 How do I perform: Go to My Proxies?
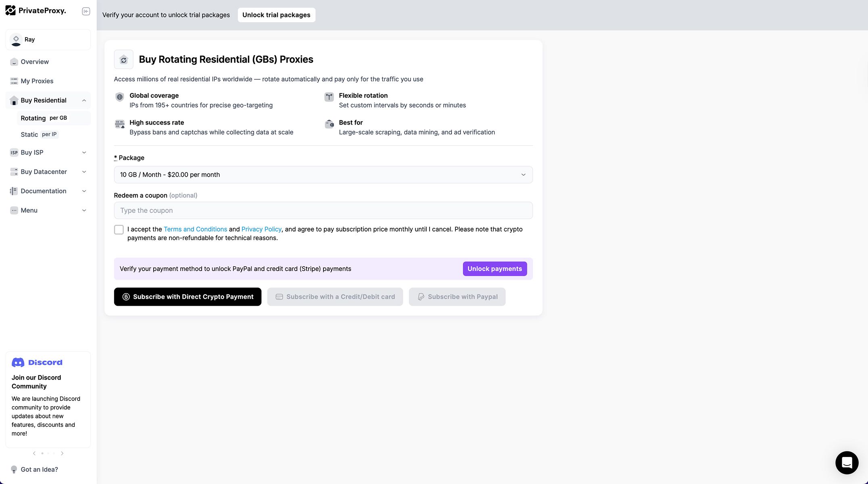click(x=37, y=81)
